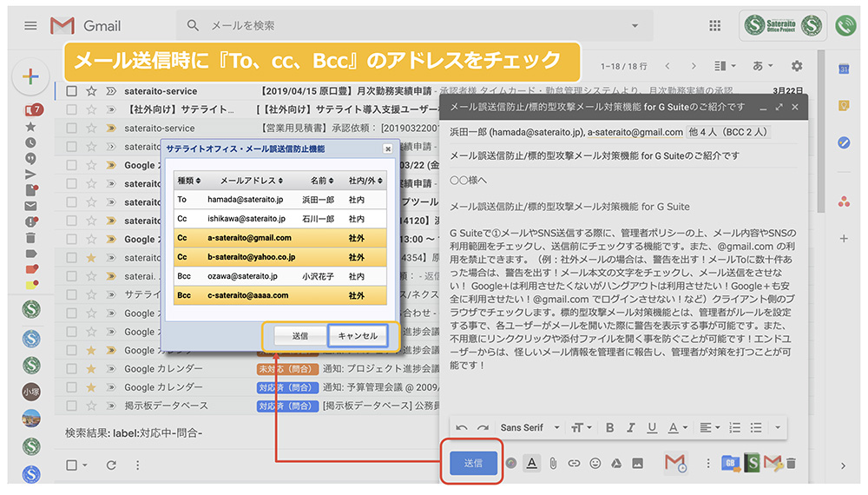Click the underline formatting button
The width and height of the screenshot is (868, 495).
(652, 427)
